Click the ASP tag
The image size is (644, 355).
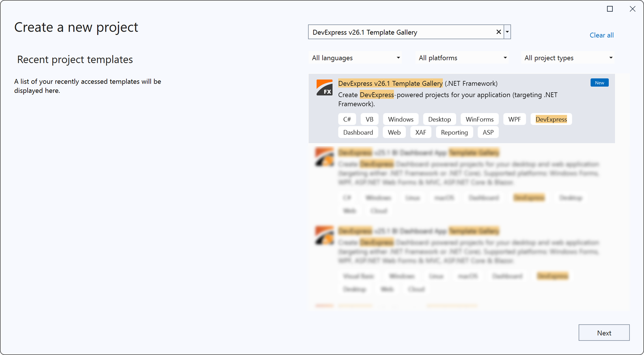(488, 132)
